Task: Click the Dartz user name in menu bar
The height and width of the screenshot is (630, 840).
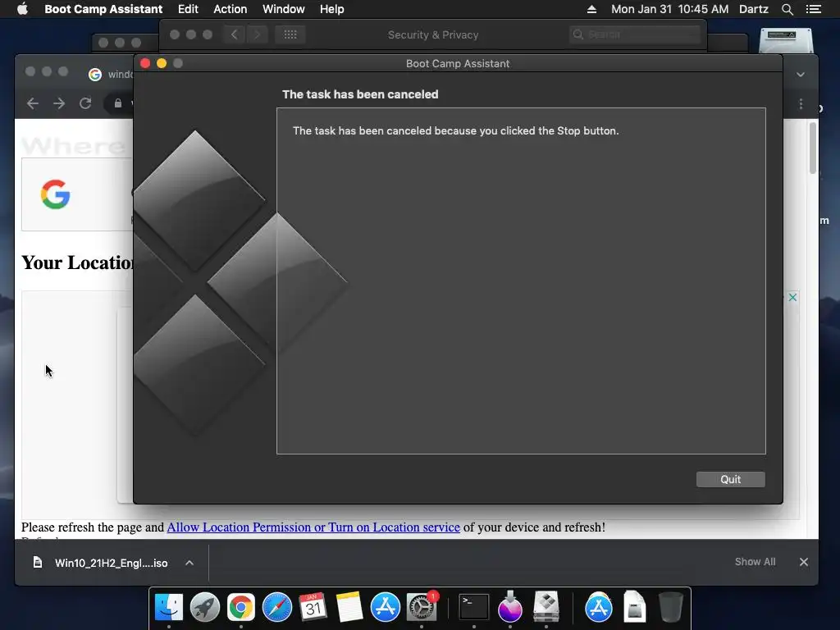Action: click(x=754, y=9)
